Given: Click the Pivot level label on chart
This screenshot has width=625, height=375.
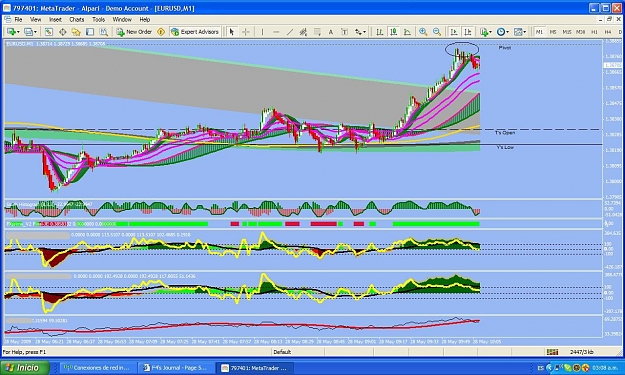Looking at the screenshot, I should tap(505, 48).
